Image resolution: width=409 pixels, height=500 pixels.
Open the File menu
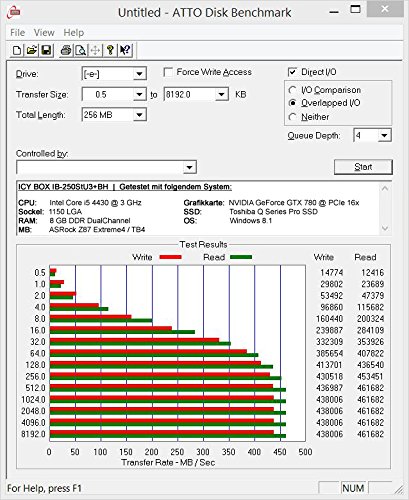tap(17, 33)
